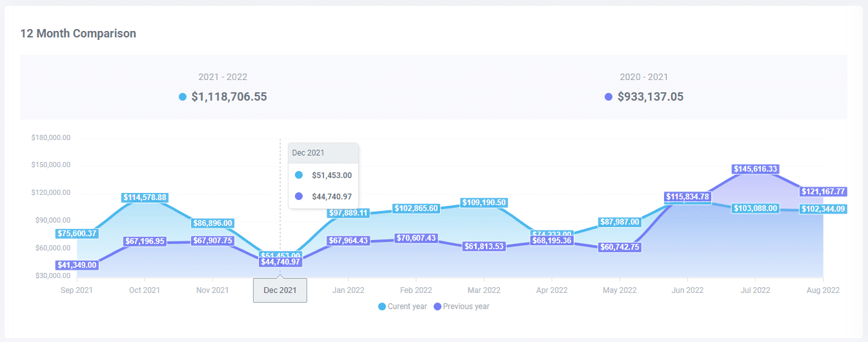The height and width of the screenshot is (342, 868).
Task: Select the $109,190.50 March data point
Action: tap(483, 203)
